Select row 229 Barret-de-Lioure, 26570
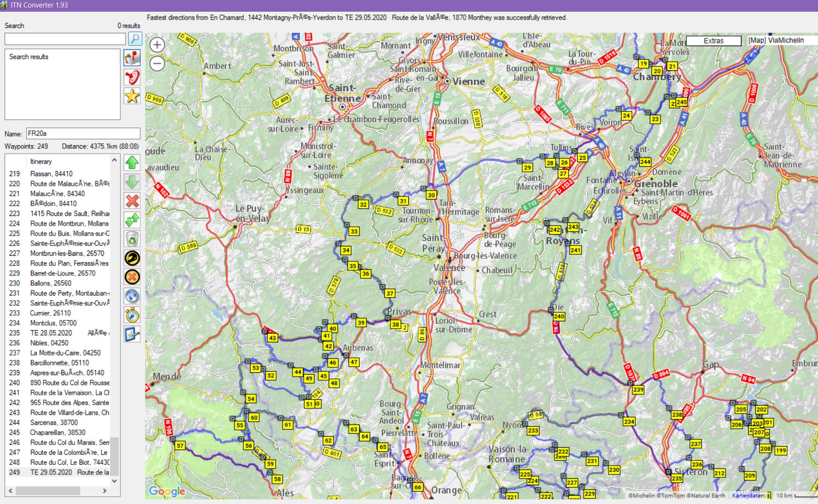Image resolution: width=818 pixels, height=504 pixels. click(x=59, y=274)
